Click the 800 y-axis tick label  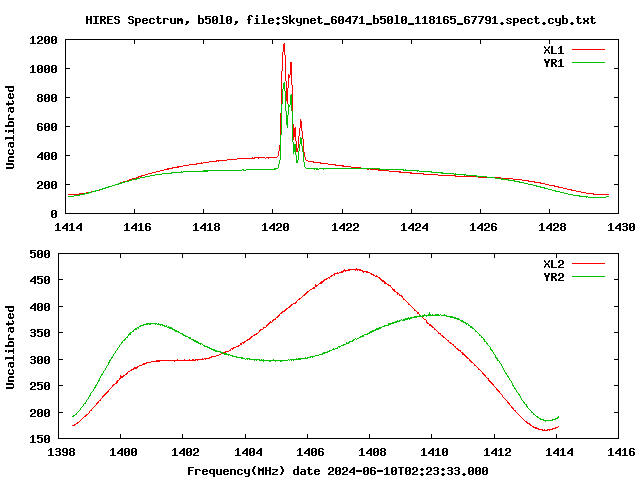(x=47, y=98)
